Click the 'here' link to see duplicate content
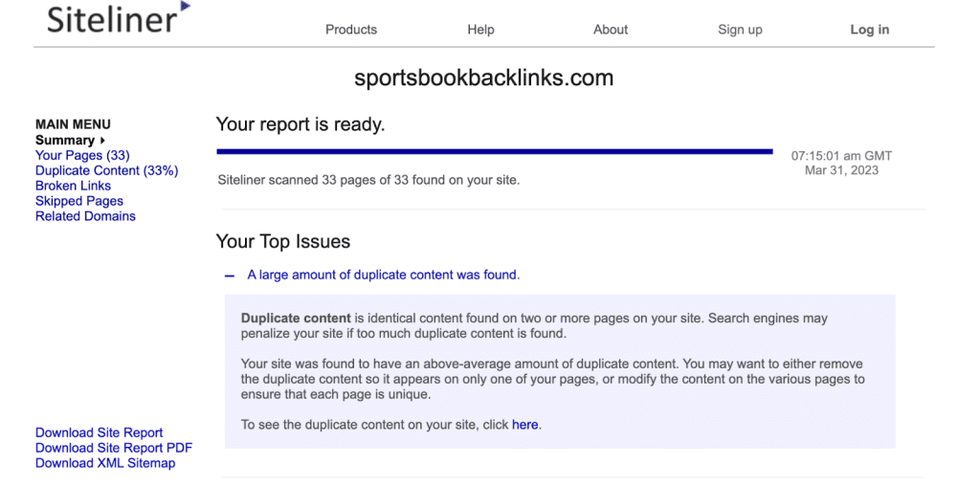The width and height of the screenshot is (980, 486). click(x=524, y=425)
